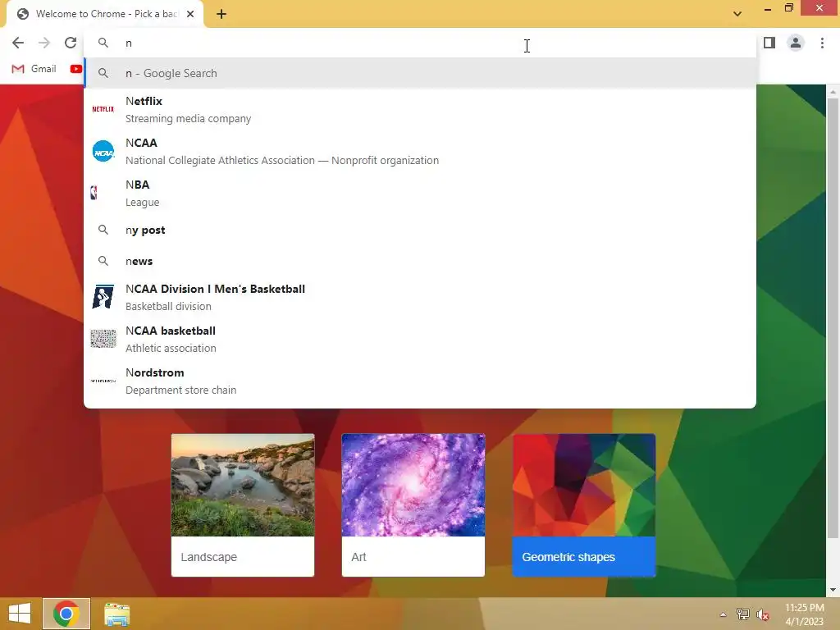The width and height of the screenshot is (840, 630).
Task: Reload the page with the refresh icon
Action: [71, 43]
